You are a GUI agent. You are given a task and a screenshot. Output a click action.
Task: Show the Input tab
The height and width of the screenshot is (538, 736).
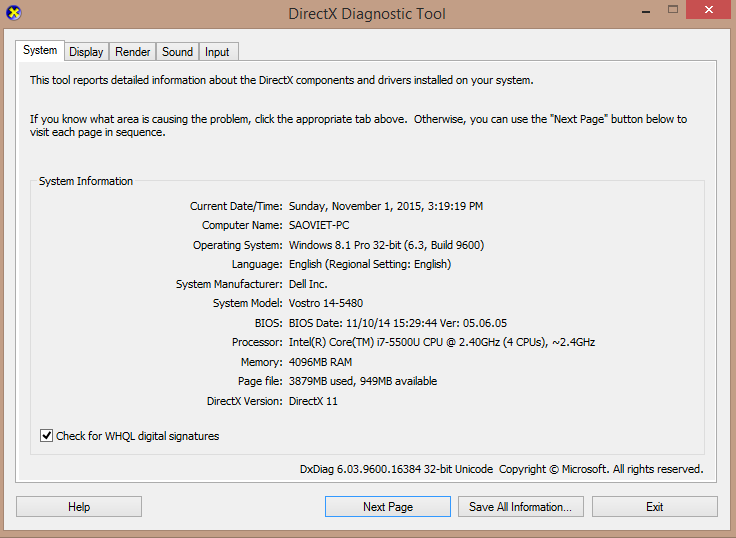click(217, 52)
